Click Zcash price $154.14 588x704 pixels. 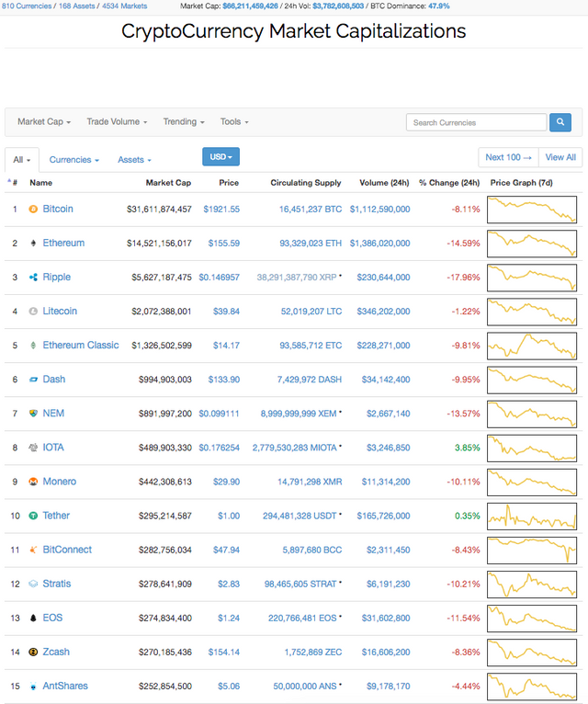pyautogui.click(x=223, y=652)
